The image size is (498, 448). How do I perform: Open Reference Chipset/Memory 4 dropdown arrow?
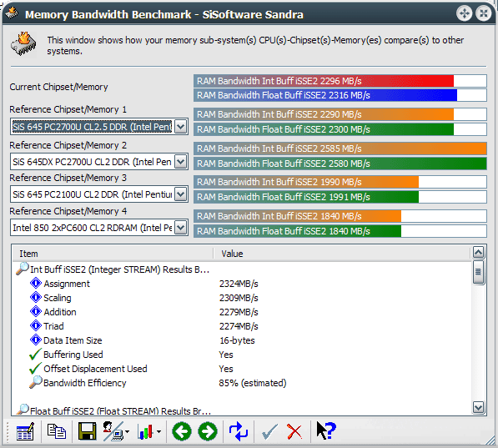(x=181, y=228)
